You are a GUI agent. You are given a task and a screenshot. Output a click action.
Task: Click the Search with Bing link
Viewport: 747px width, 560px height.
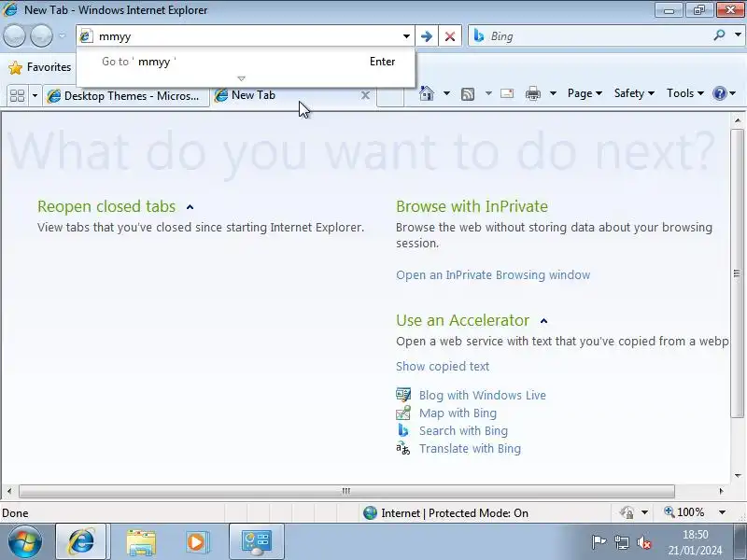[x=463, y=431]
